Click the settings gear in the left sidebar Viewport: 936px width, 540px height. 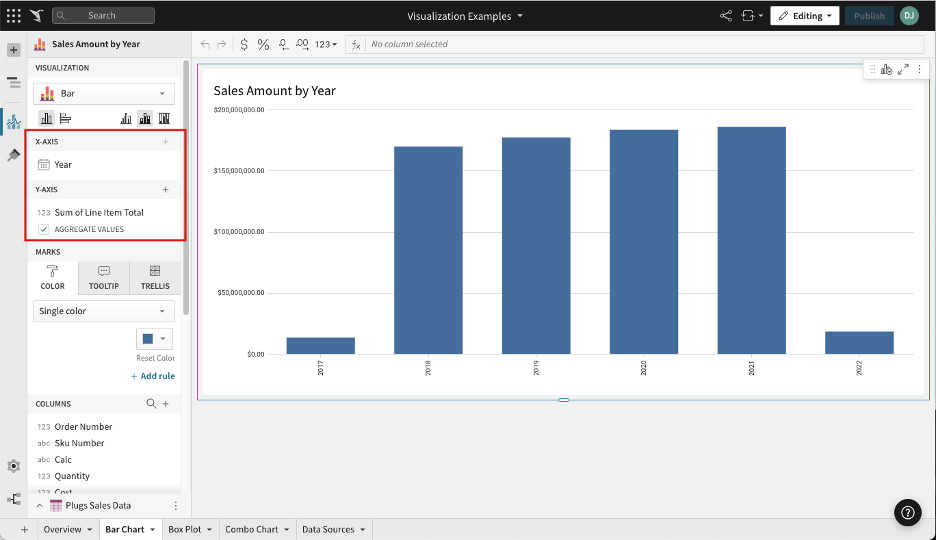pyautogui.click(x=13, y=466)
